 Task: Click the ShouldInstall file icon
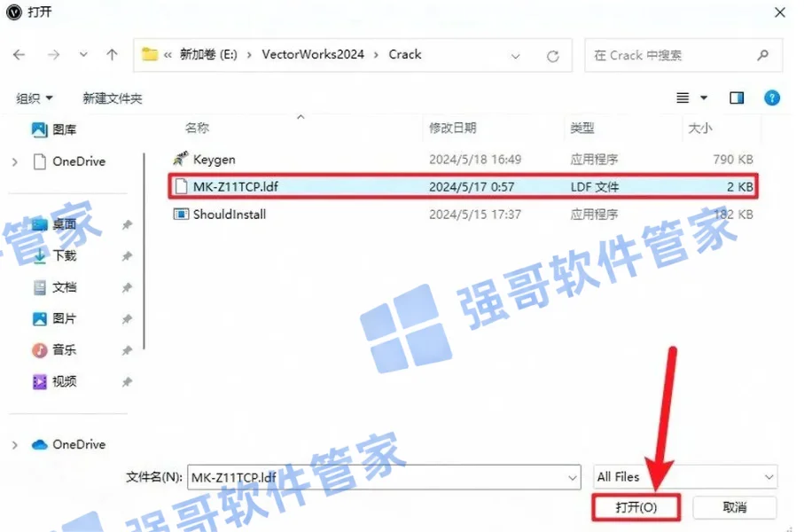[181, 214]
